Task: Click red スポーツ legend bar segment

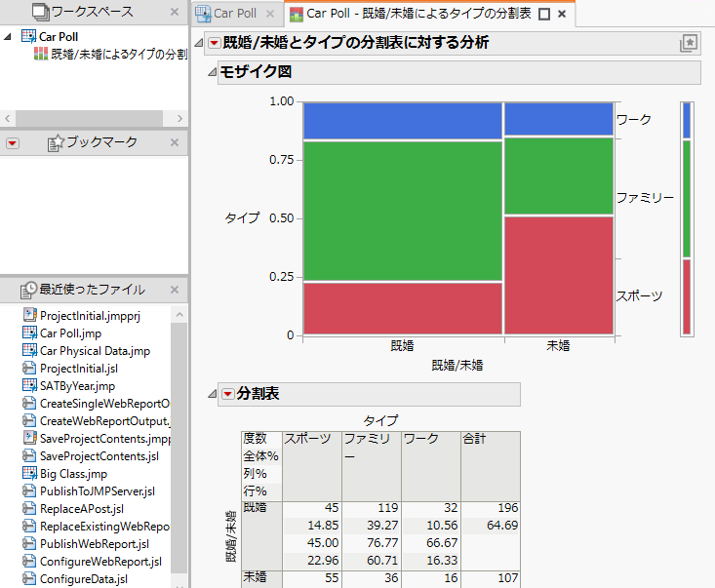Action: tap(687, 296)
